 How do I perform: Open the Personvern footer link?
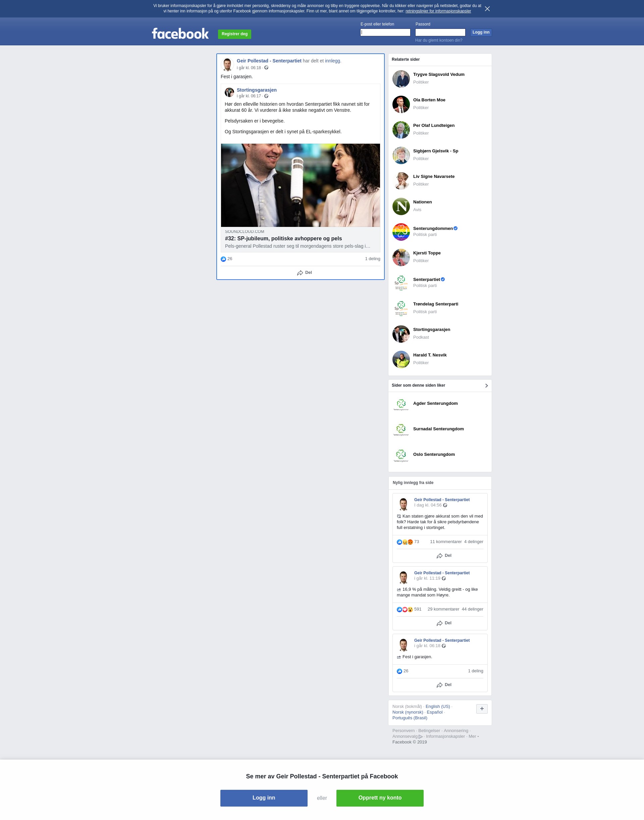click(x=404, y=731)
